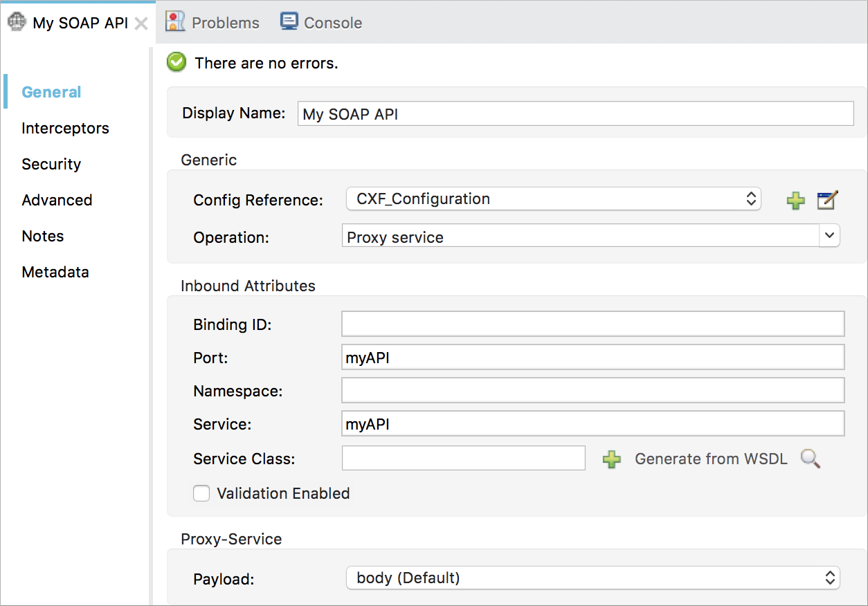Screen dimensions: 868x606
Task: Select the Advanced section
Action: click(57, 200)
